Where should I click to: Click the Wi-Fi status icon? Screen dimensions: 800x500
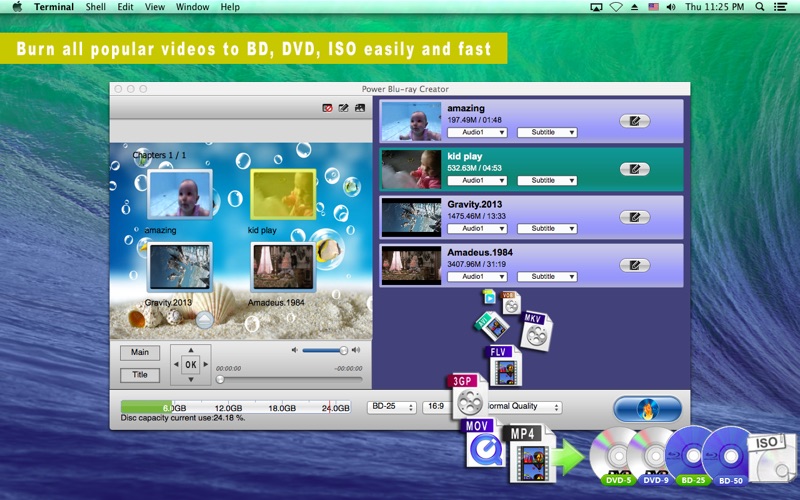point(616,7)
